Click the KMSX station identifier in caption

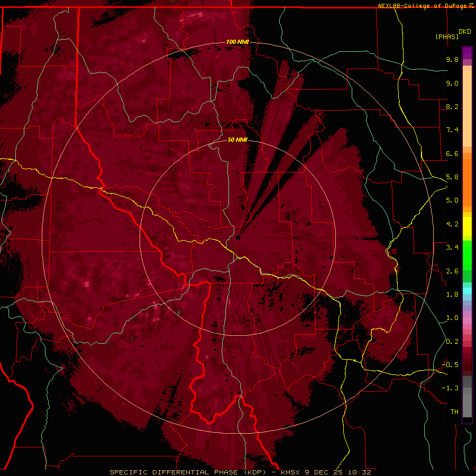290,472
